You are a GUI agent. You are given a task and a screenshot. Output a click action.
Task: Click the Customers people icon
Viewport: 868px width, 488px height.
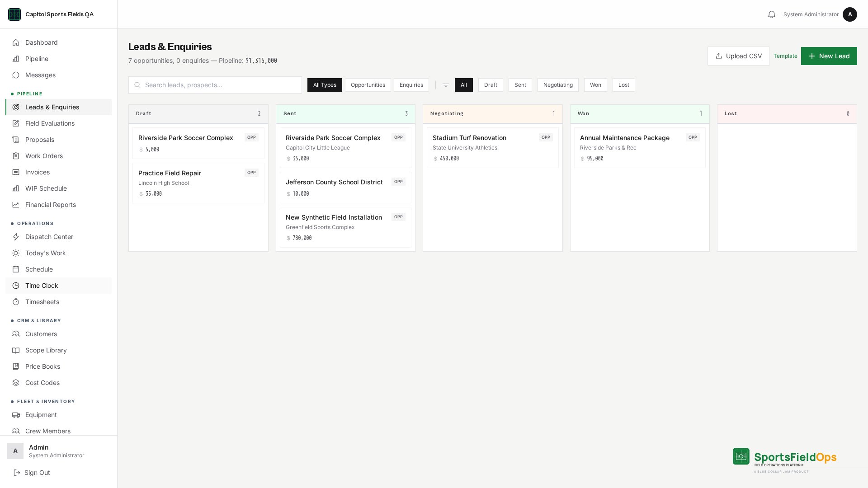(16, 334)
